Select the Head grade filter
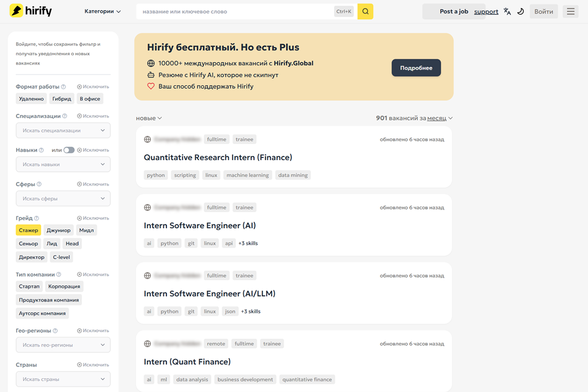Viewport: 588px width, 392px height. click(72, 244)
